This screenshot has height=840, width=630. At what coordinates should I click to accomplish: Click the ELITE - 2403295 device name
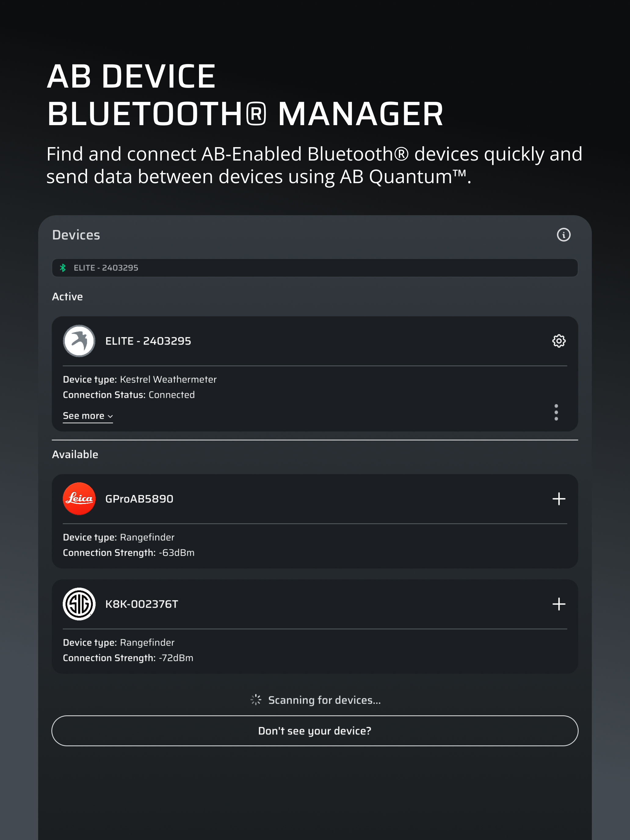click(x=148, y=341)
